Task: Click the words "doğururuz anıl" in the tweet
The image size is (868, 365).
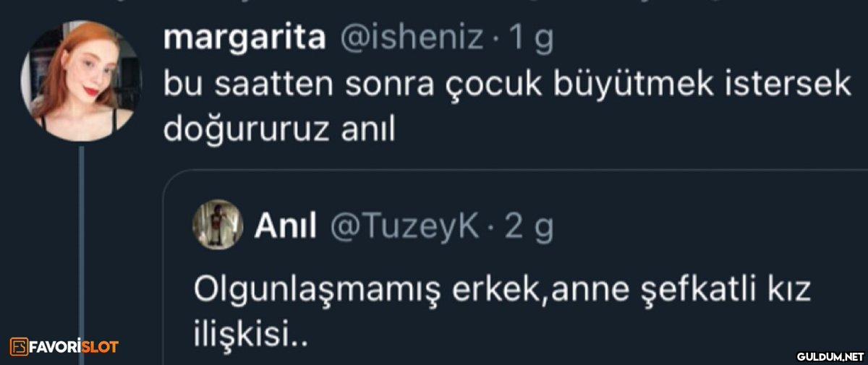Action: click(x=280, y=129)
